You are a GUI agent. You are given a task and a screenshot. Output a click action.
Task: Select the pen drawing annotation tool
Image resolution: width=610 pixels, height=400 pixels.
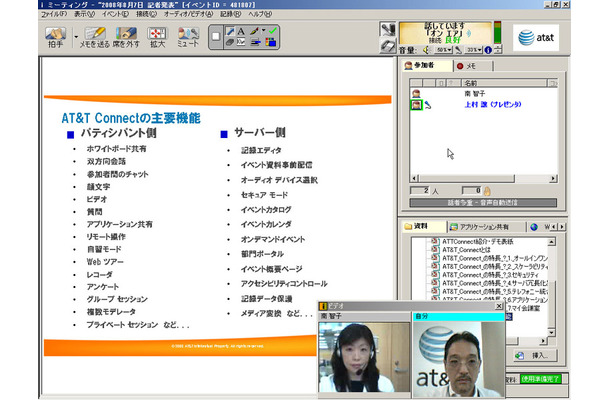(x=254, y=31)
